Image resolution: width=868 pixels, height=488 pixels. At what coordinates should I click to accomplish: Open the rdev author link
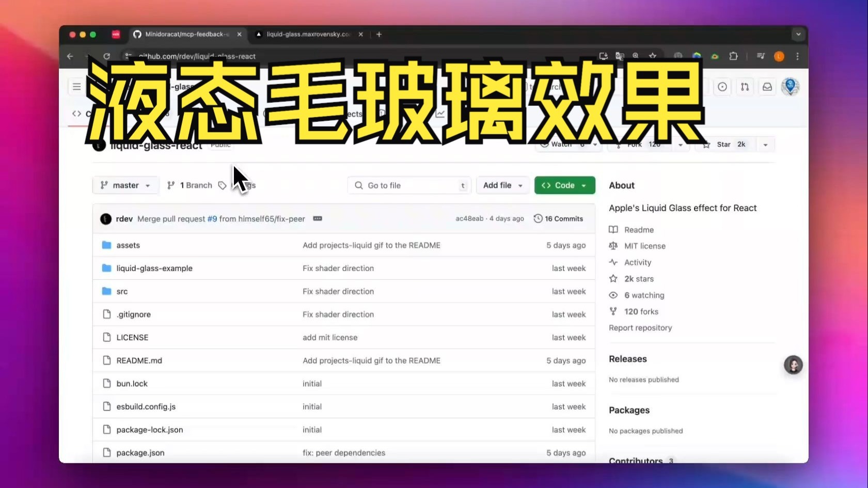124,218
